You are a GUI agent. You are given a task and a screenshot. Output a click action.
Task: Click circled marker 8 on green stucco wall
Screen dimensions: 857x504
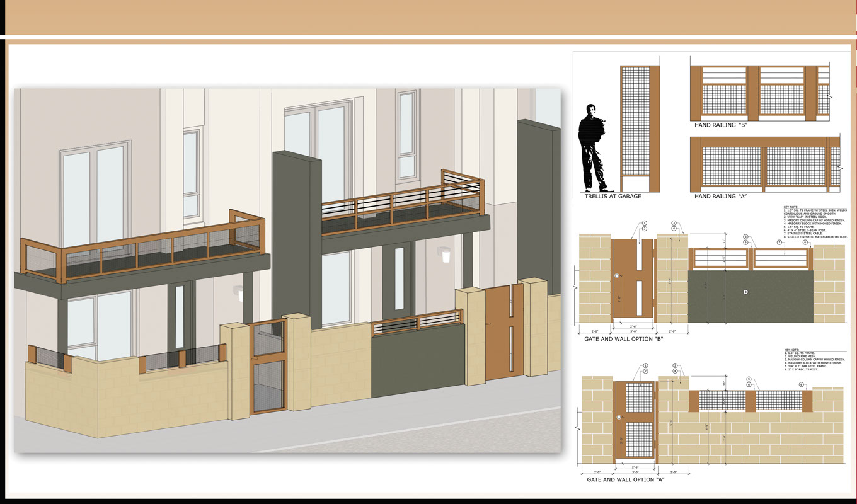[x=745, y=292]
